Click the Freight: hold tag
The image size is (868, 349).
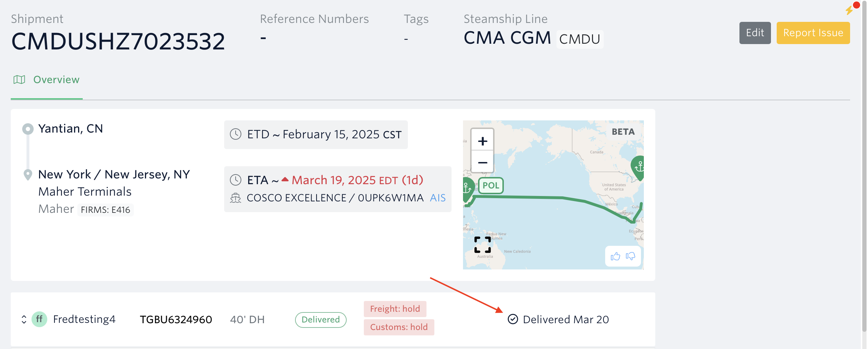point(395,309)
